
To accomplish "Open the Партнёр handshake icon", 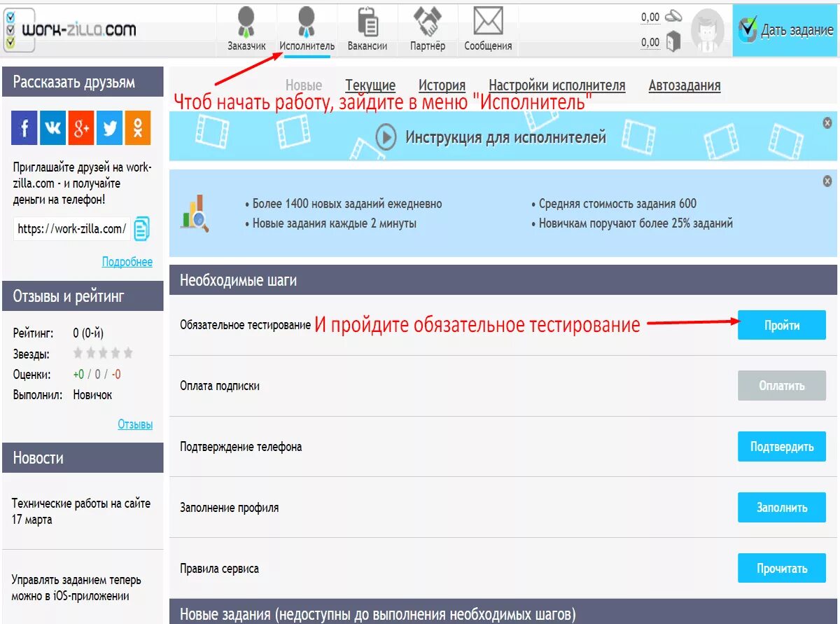I will [426, 22].
